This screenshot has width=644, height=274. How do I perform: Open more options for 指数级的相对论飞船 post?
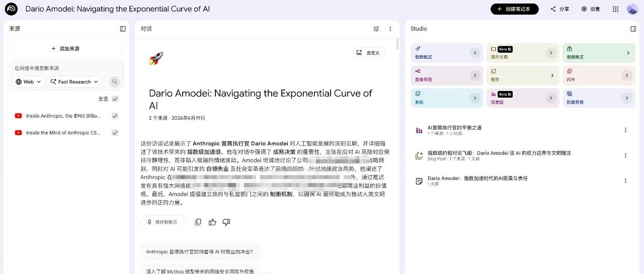point(625,155)
